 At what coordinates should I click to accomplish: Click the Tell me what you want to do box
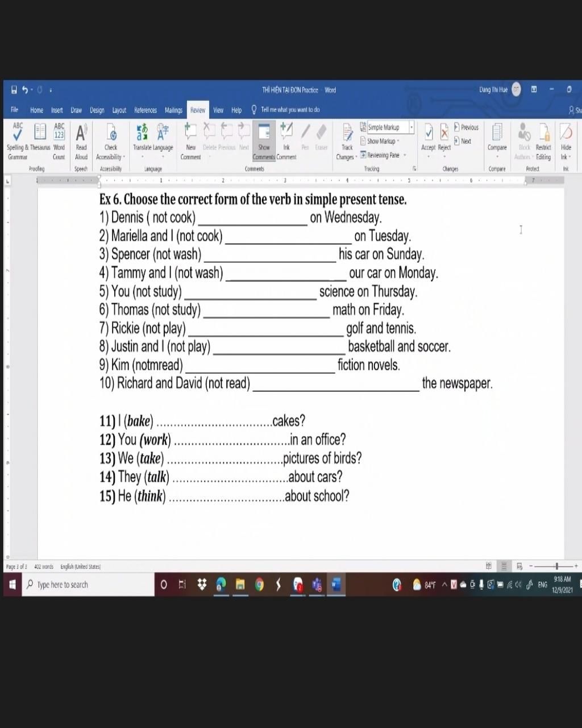coord(285,110)
